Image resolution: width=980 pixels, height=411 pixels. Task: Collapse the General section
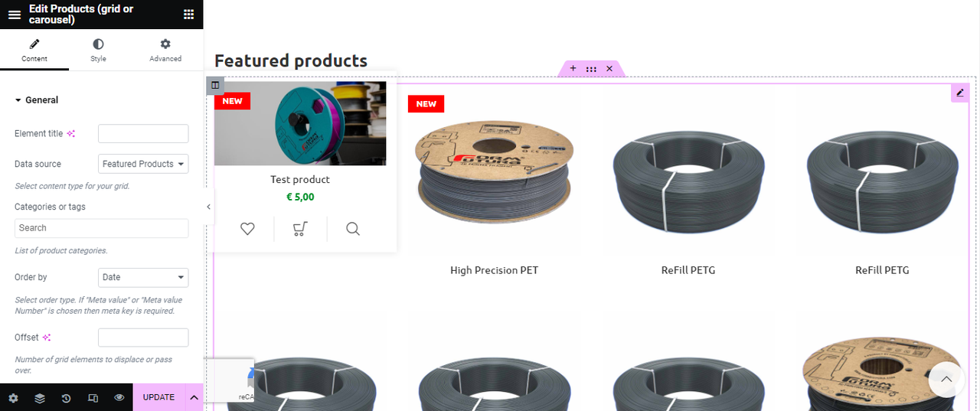pyautogui.click(x=36, y=100)
